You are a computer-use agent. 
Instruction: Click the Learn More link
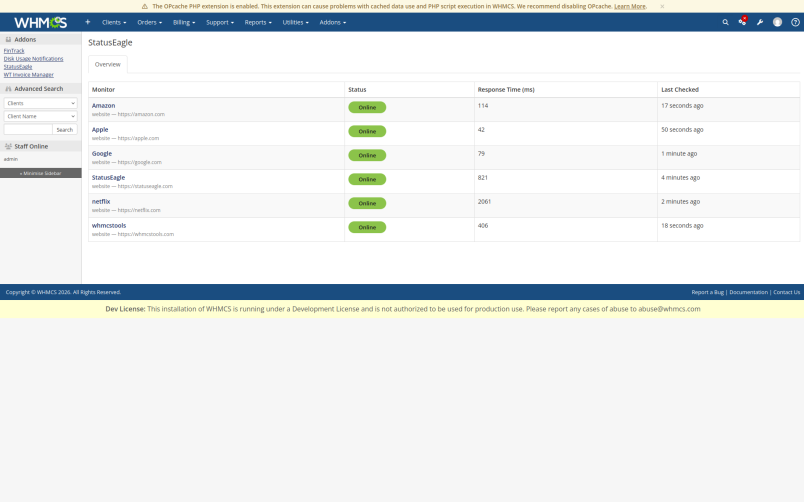click(630, 6)
